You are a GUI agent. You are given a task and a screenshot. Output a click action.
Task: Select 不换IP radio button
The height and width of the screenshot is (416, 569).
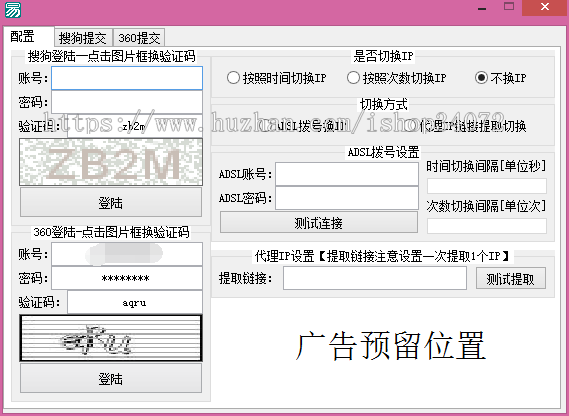pos(500,78)
